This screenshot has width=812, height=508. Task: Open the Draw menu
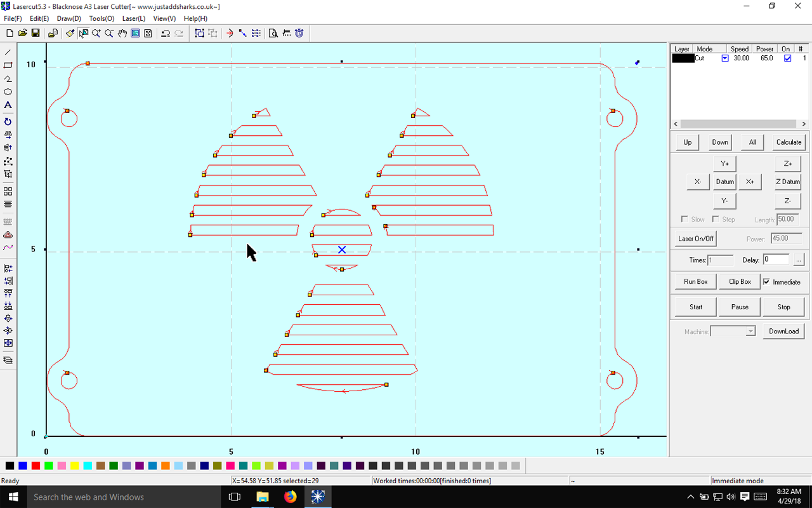pyautogui.click(x=69, y=18)
